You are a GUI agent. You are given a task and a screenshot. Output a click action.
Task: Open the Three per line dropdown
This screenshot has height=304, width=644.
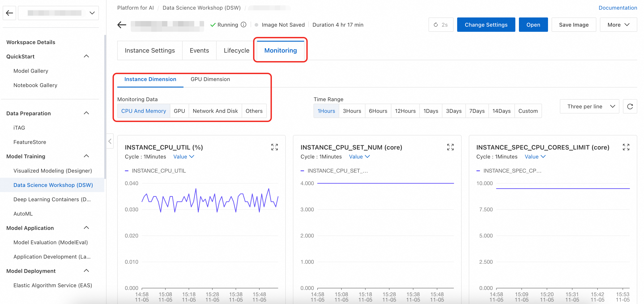(589, 107)
